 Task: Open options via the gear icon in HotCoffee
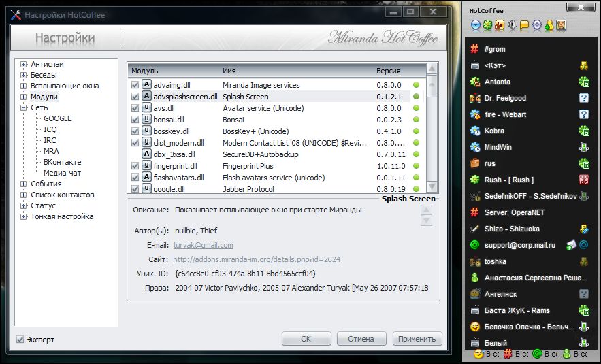536,25
